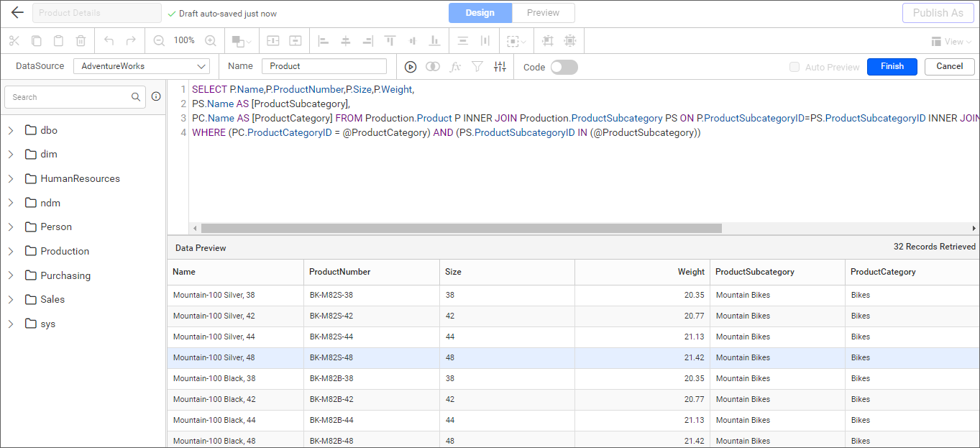Expand the Production schema folder

click(11, 251)
